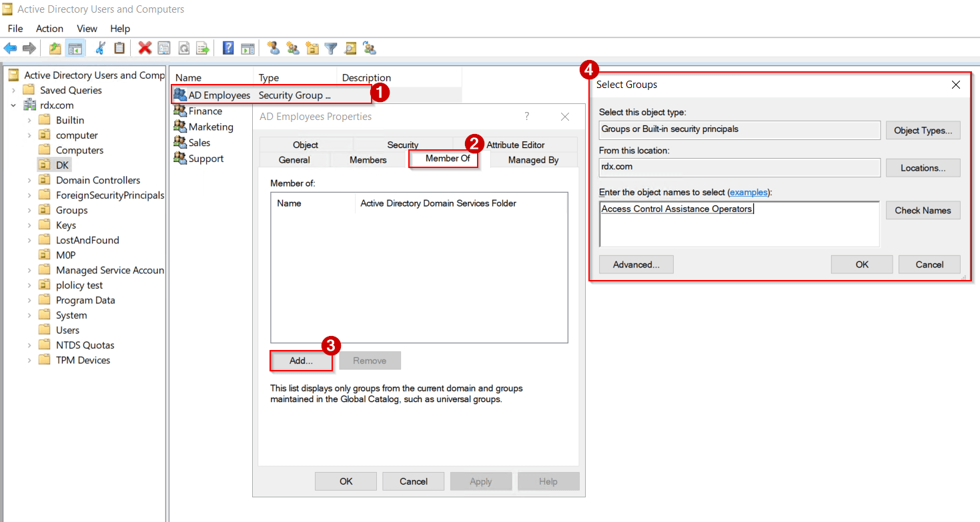Click the Create New Group toolbar icon

pyautogui.click(x=293, y=47)
